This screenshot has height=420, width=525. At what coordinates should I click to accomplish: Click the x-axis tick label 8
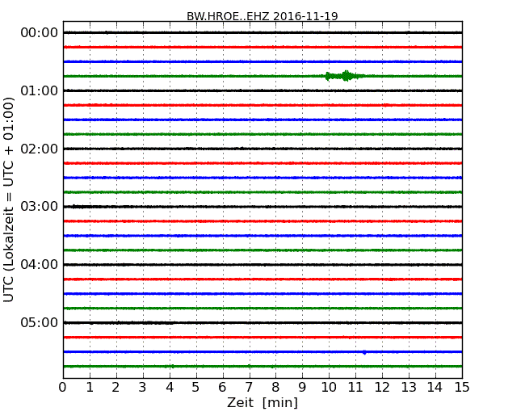click(x=275, y=388)
